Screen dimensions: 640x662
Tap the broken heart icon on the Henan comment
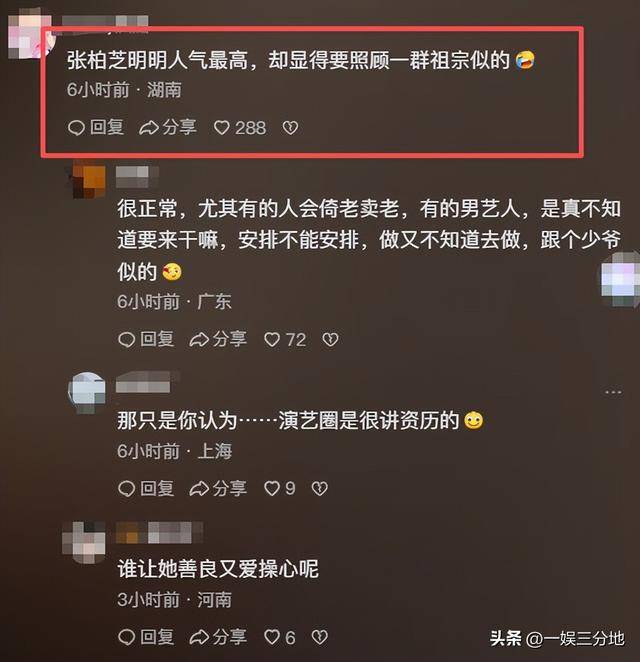coord(320,637)
